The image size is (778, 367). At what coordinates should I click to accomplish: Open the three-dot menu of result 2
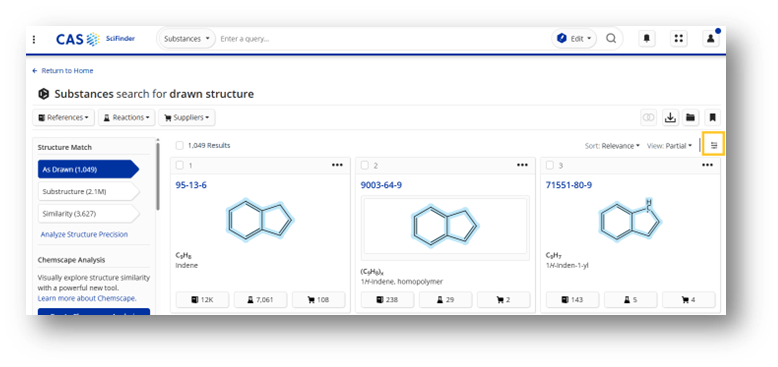point(522,165)
